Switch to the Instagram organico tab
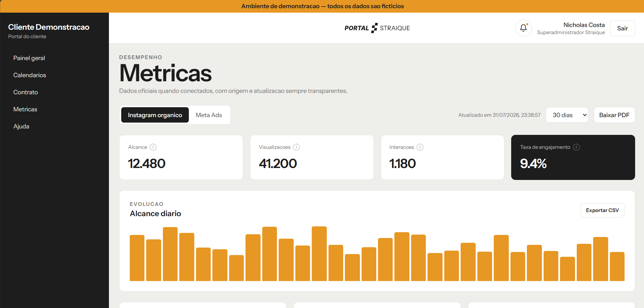Image resolution: width=644 pixels, height=308 pixels. tap(155, 115)
